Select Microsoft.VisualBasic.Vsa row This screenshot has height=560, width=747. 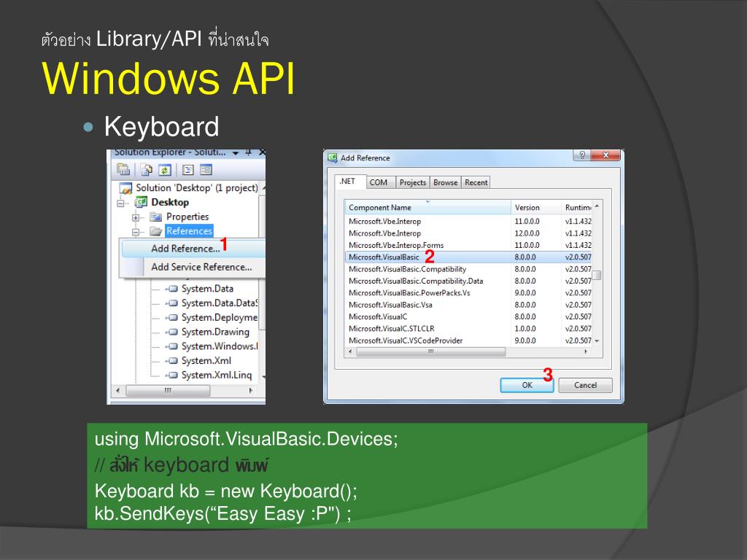tap(468, 305)
